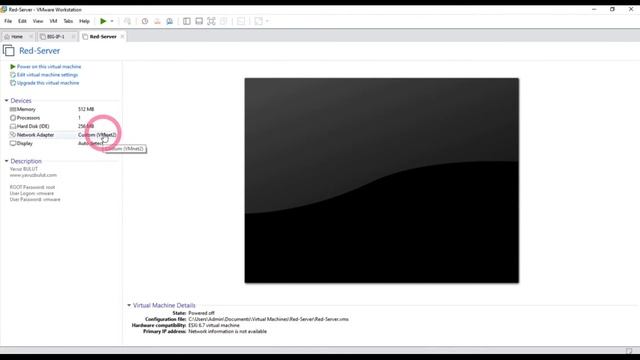Enter full screen mode via toolbar icon

211,21
